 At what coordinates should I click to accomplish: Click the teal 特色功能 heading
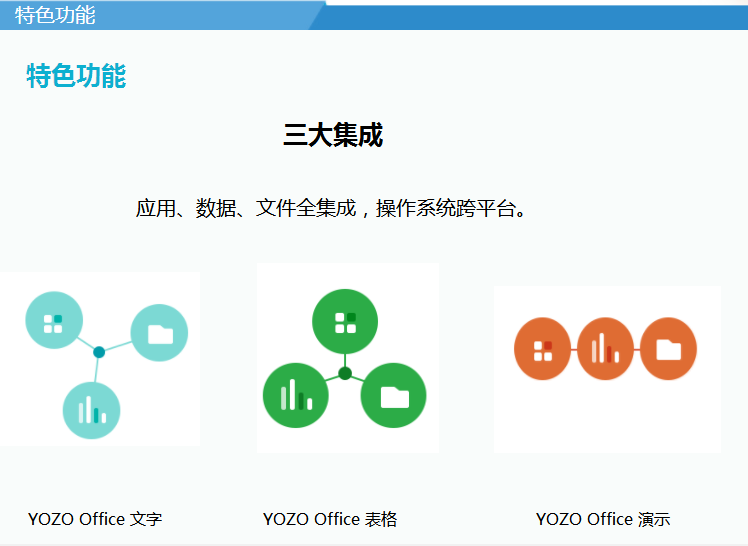pyautogui.click(x=76, y=75)
